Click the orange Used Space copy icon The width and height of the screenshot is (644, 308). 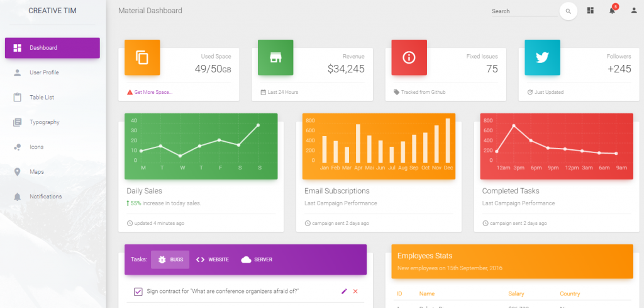pyautogui.click(x=142, y=57)
